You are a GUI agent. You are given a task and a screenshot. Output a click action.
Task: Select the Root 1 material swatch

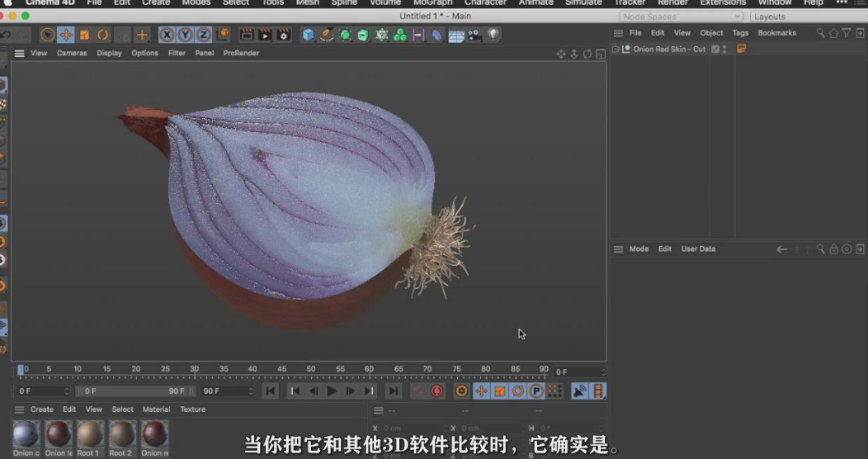[89, 433]
